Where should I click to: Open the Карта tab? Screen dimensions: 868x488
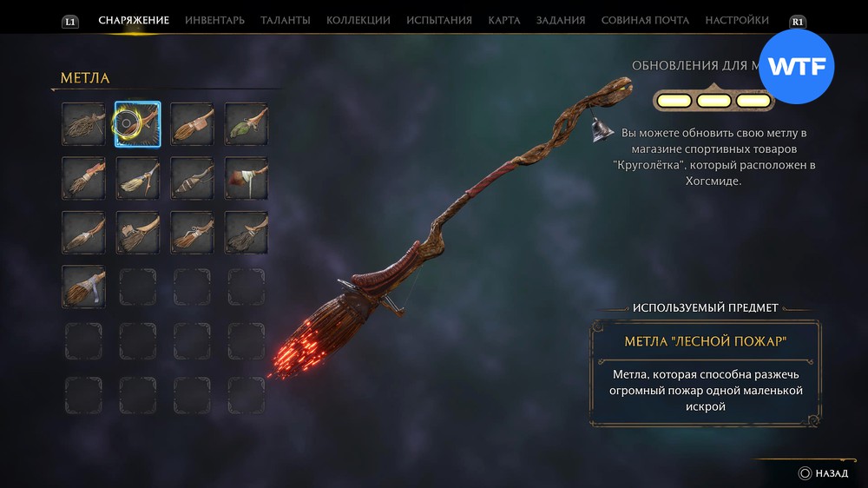(503, 21)
